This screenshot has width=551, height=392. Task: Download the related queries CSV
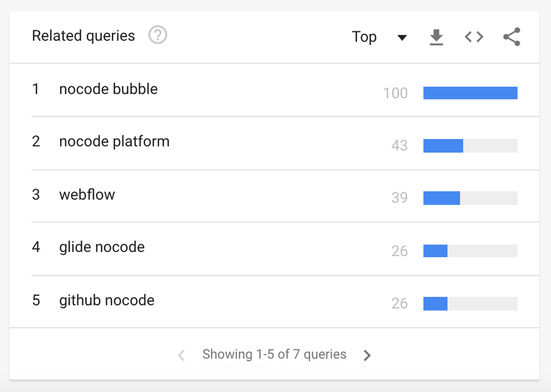(x=436, y=38)
